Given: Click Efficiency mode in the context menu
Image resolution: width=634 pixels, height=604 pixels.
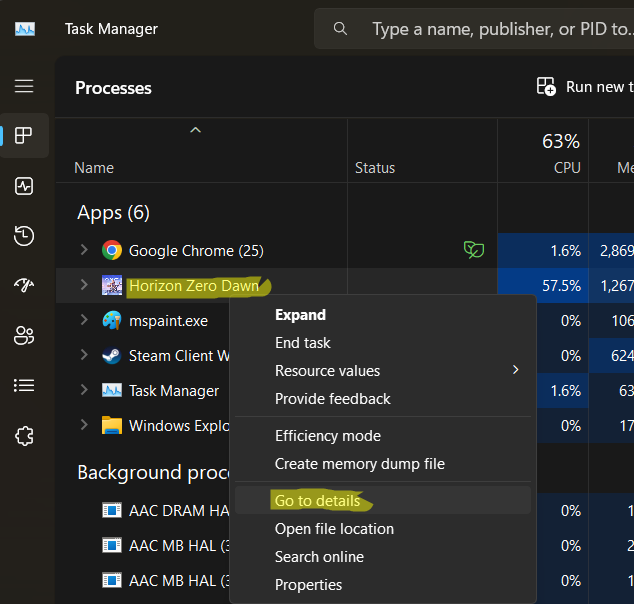Looking at the screenshot, I should coord(327,436).
